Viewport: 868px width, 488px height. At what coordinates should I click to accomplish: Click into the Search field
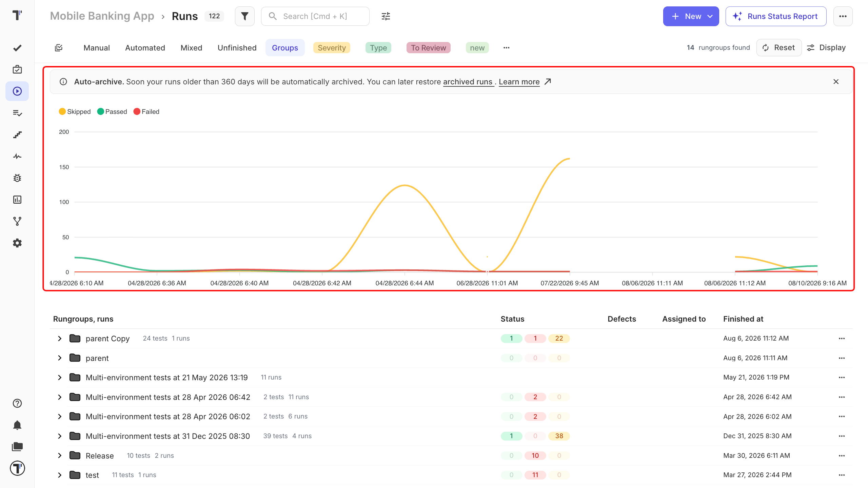(315, 16)
